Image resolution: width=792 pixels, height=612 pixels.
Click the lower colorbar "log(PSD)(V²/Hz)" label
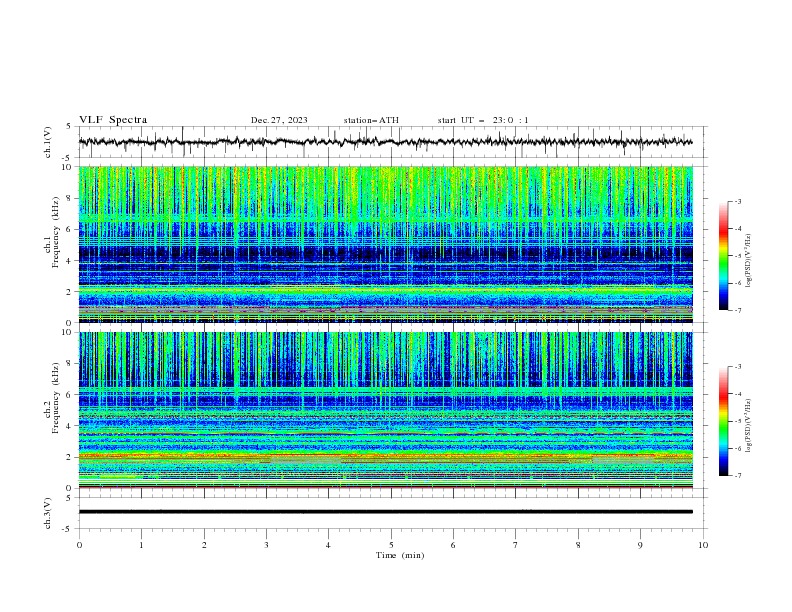[749, 426]
